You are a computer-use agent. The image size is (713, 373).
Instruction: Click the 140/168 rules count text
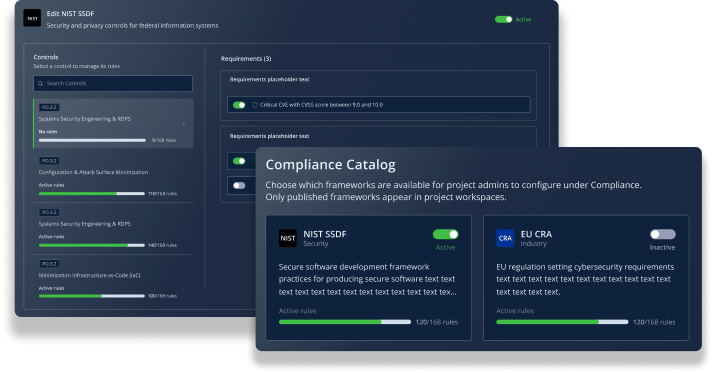coord(162,245)
